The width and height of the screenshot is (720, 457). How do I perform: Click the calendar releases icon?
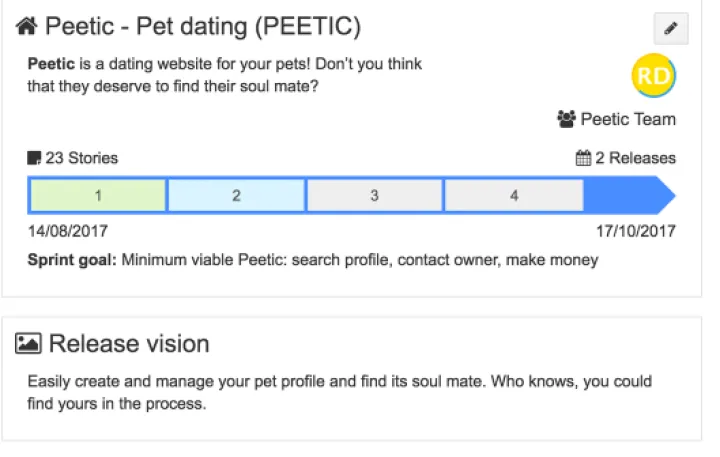584,158
